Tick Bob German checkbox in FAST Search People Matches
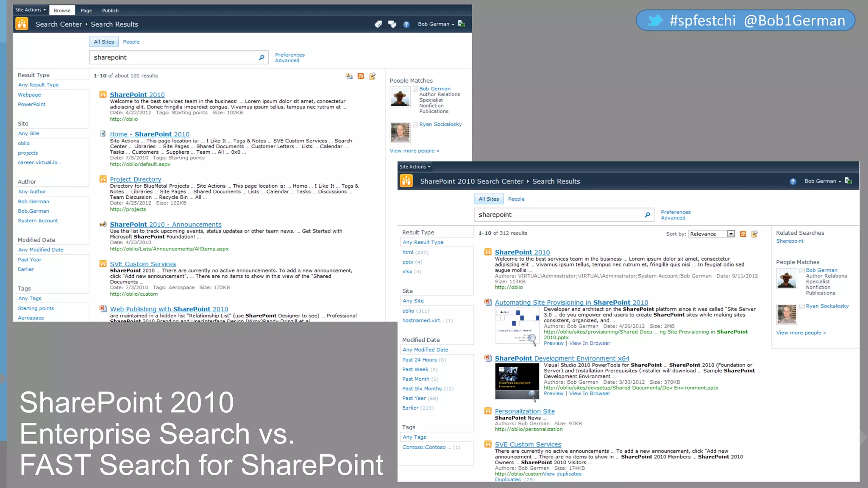Screen dimensions: 868x488 802,270
